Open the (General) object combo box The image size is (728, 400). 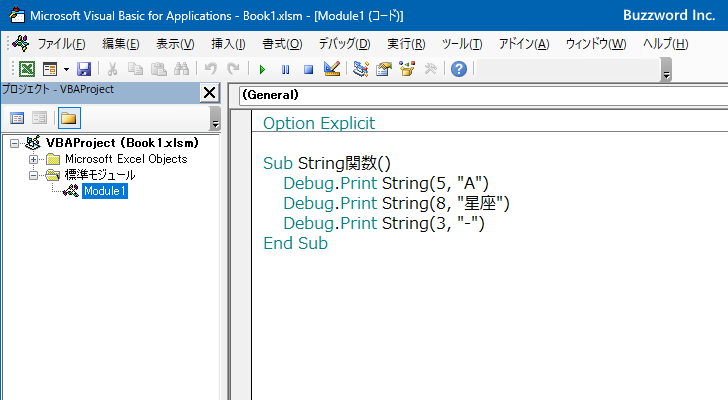[x=483, y=95]
